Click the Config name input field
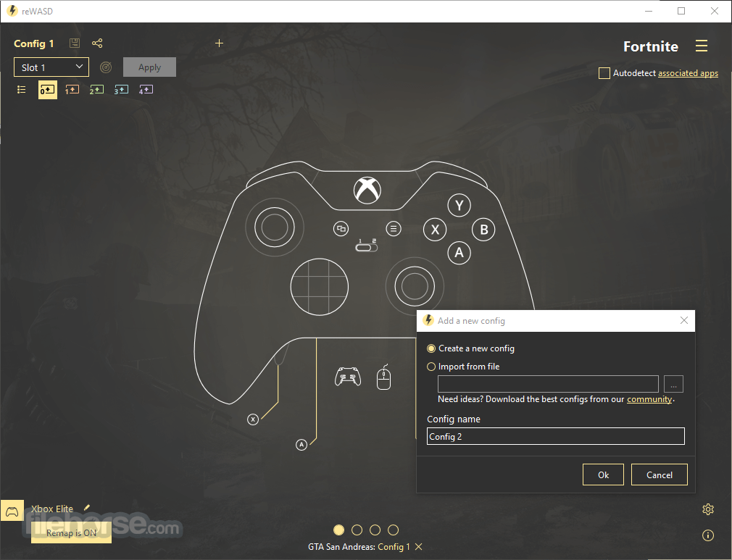This screenshot has width=732, height=560. 556,436
